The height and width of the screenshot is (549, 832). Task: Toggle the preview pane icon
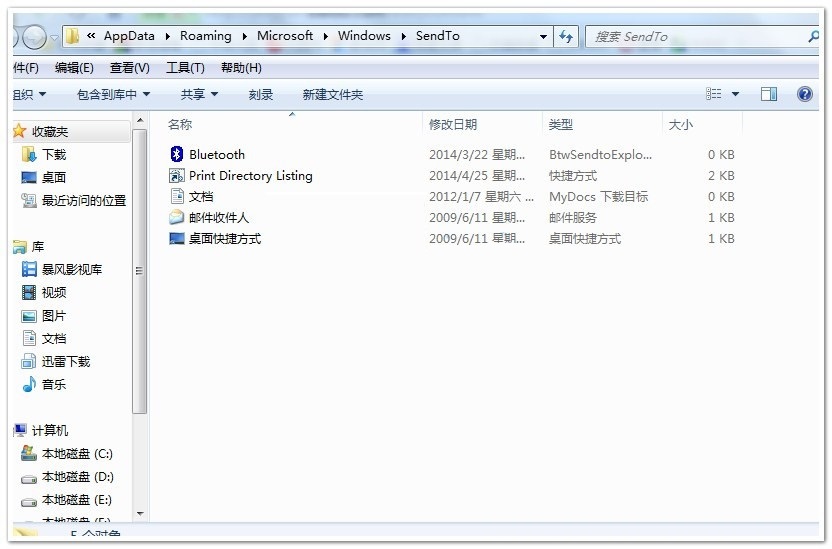tap(769, 94)
